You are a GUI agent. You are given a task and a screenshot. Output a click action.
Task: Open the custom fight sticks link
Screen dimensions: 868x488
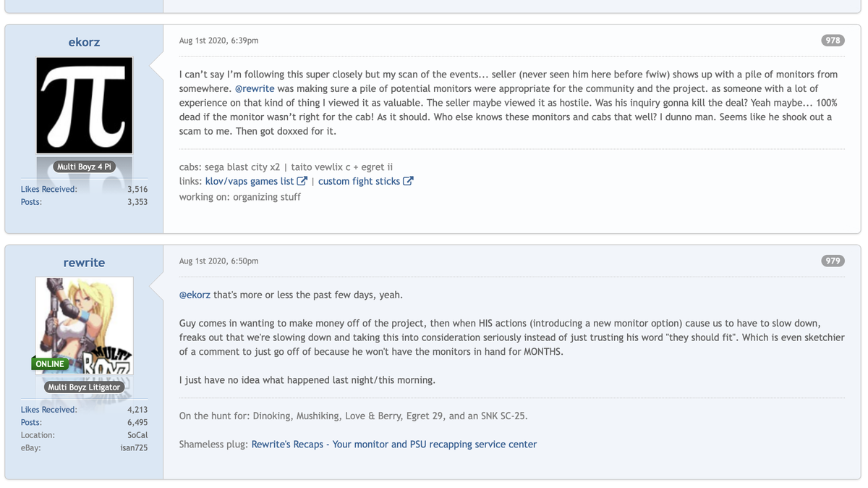359,181
